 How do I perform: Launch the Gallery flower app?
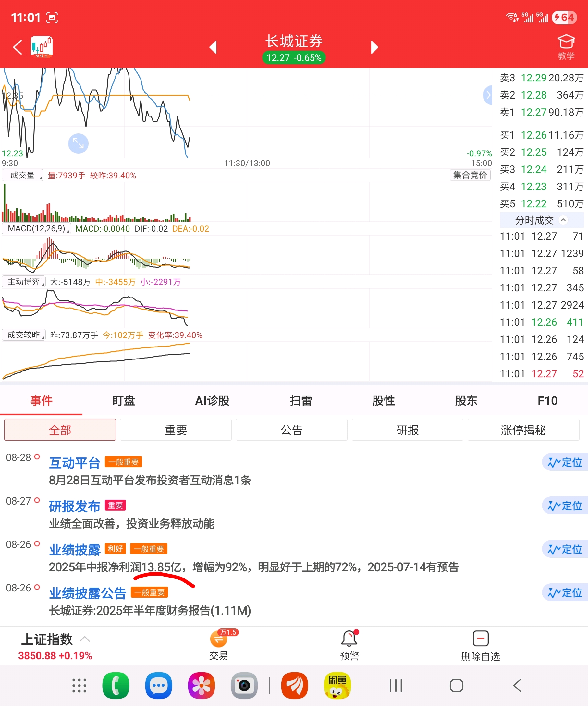tap(202, 686)
